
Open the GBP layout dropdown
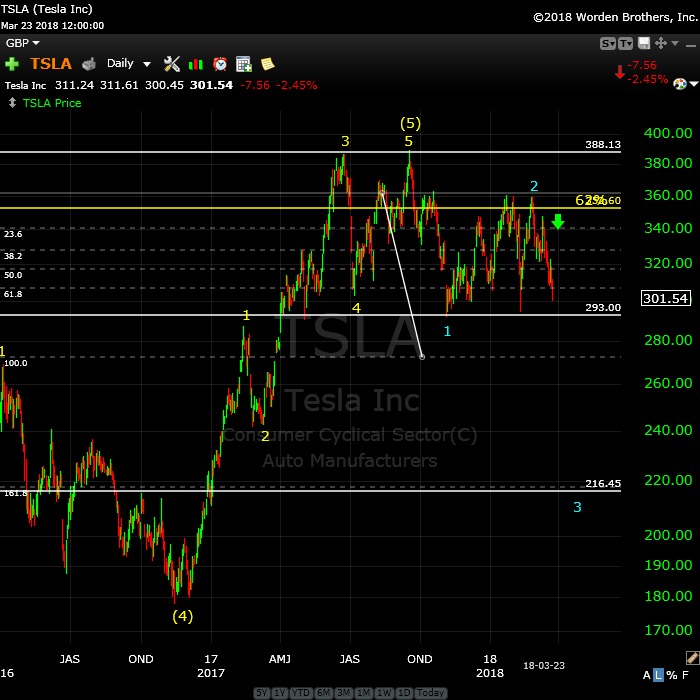[22, 43]
